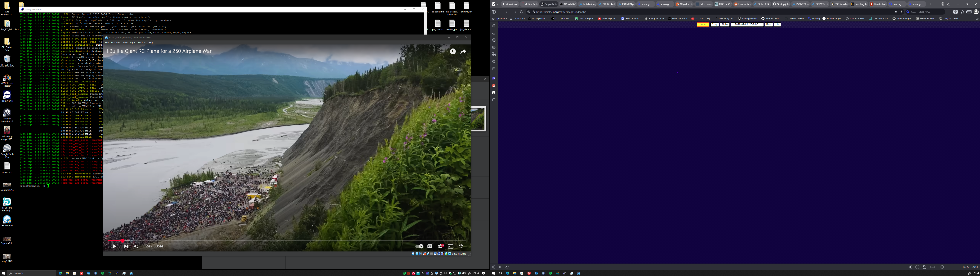Open the Lesezeichen bookmarks folder

(x=517, y=18)
